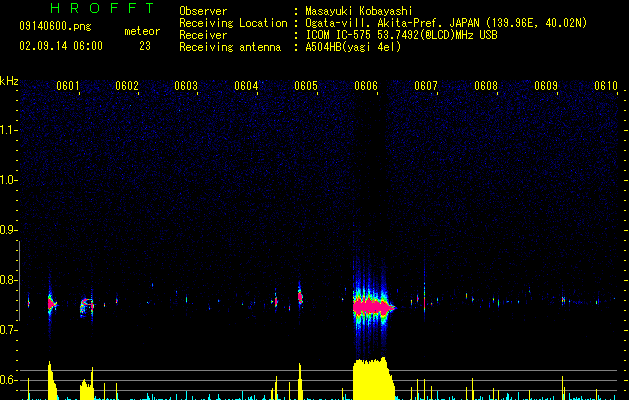
Task: Click the 0.8 kHz axis label
Action: point(9,280)
